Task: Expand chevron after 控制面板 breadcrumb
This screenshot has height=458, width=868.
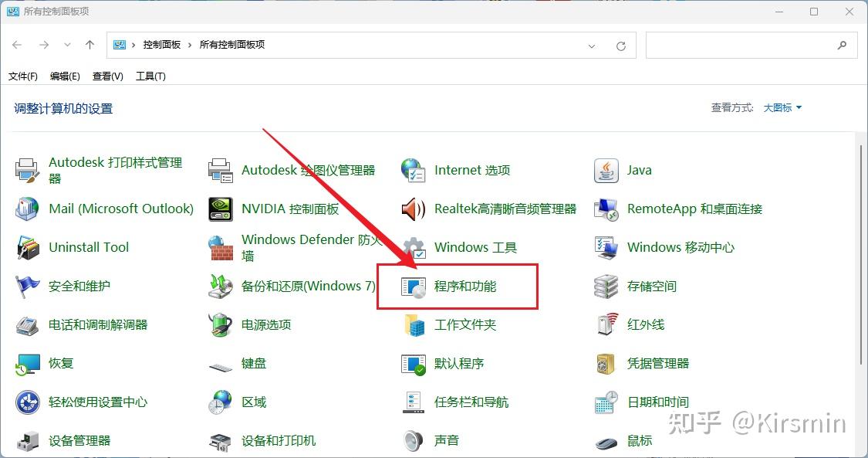Action: coord(190,45)
